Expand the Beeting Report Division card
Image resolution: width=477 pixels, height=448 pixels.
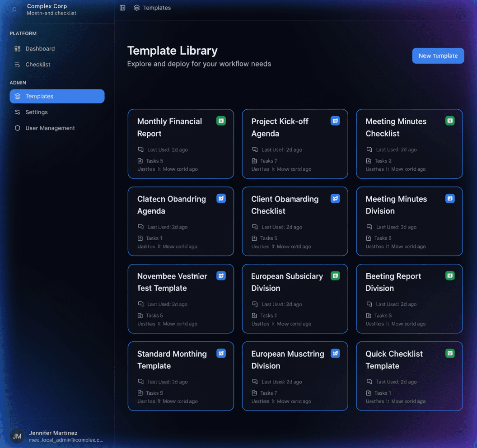(409, 299)
